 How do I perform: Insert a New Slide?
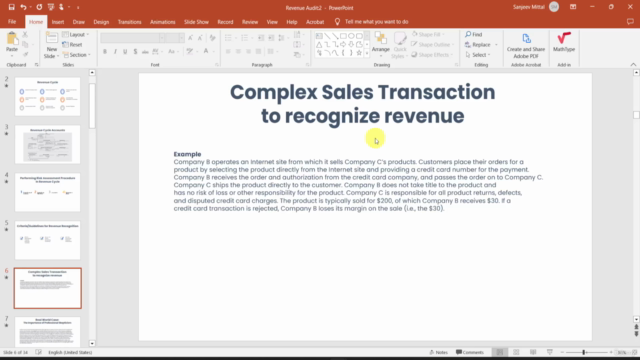(52, 45)
